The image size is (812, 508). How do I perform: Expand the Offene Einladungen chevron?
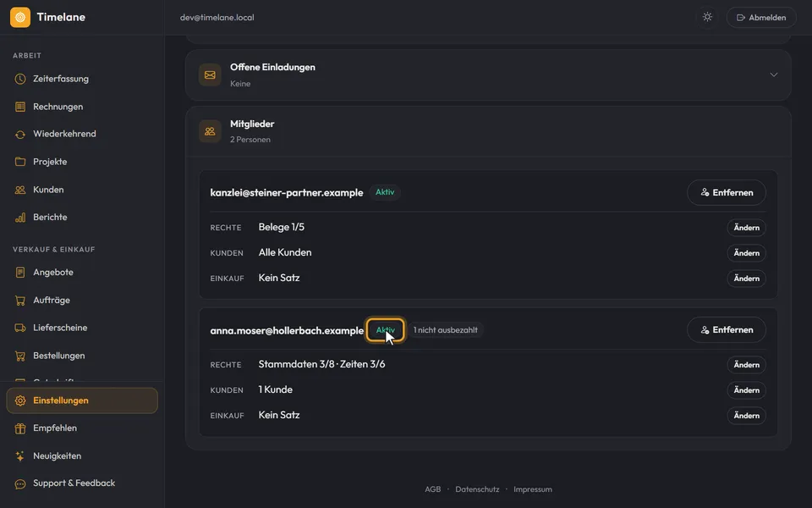coord(774,75)
